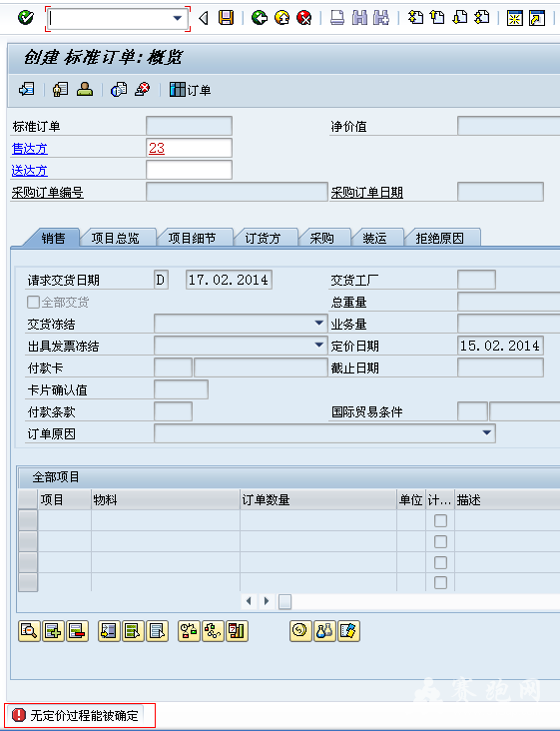
Task: Toggle the second row checkbox in items table
Action: coord(440,541)
